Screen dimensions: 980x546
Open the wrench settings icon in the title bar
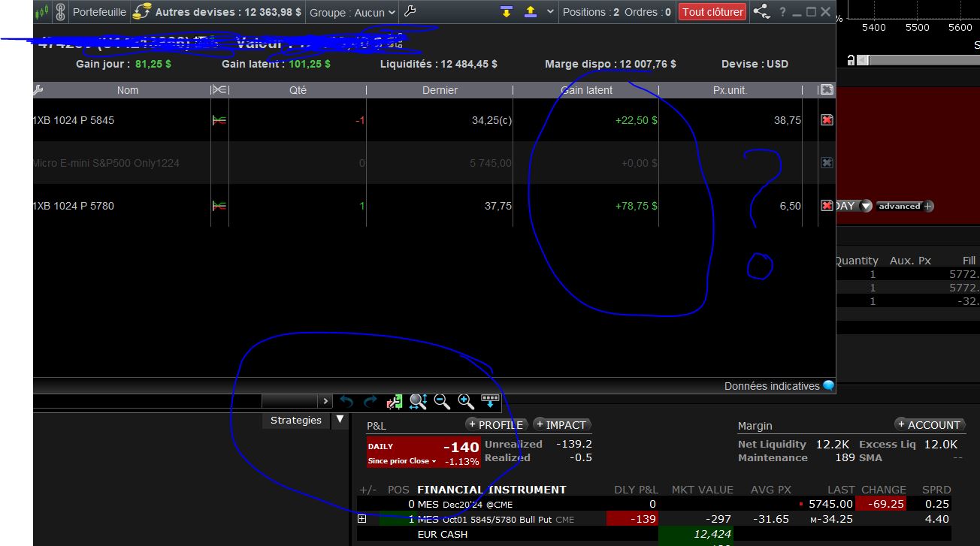(x=410, y=11)
